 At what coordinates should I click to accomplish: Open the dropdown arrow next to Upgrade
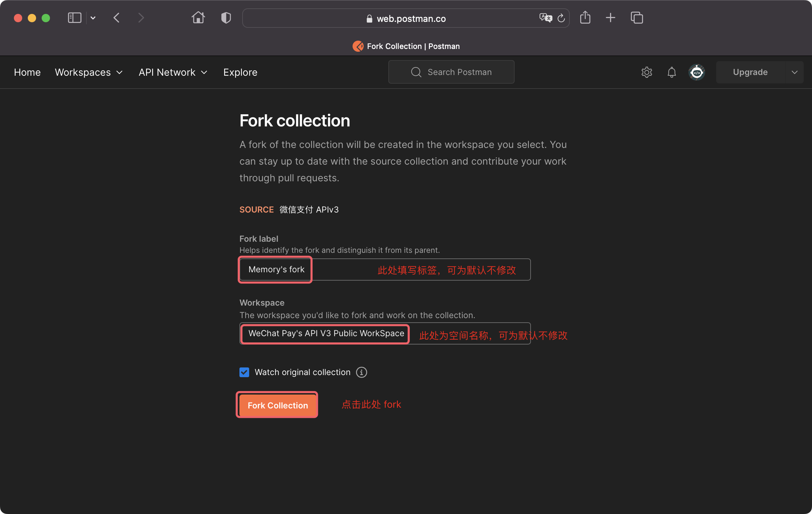coord(794,72)
